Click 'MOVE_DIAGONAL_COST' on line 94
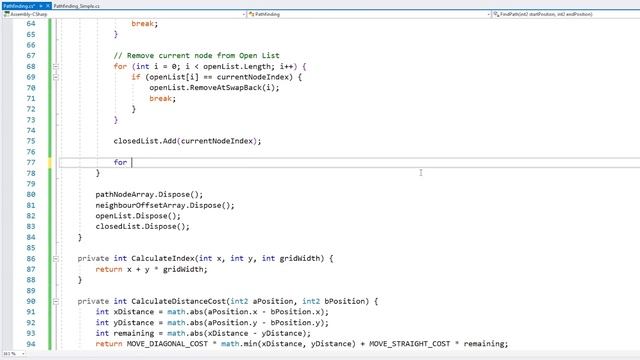This screenshot has height=360, width=640. [x=167, y=344]
